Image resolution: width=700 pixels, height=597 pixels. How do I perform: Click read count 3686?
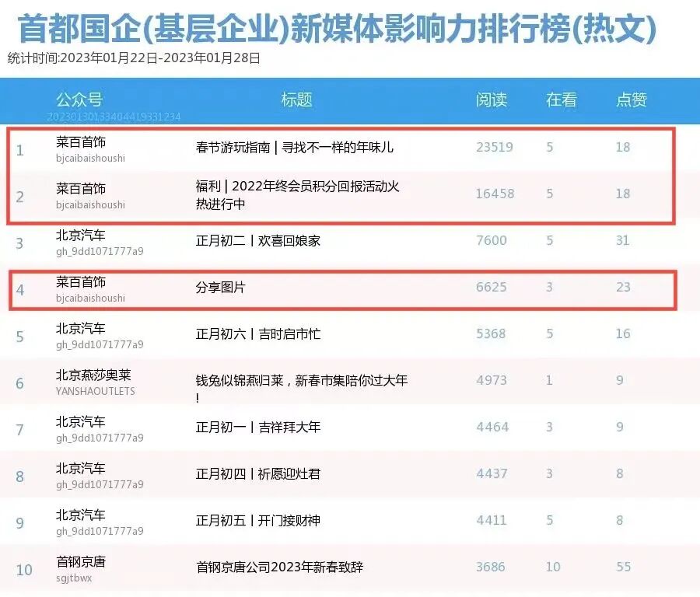tap(491, 567)
